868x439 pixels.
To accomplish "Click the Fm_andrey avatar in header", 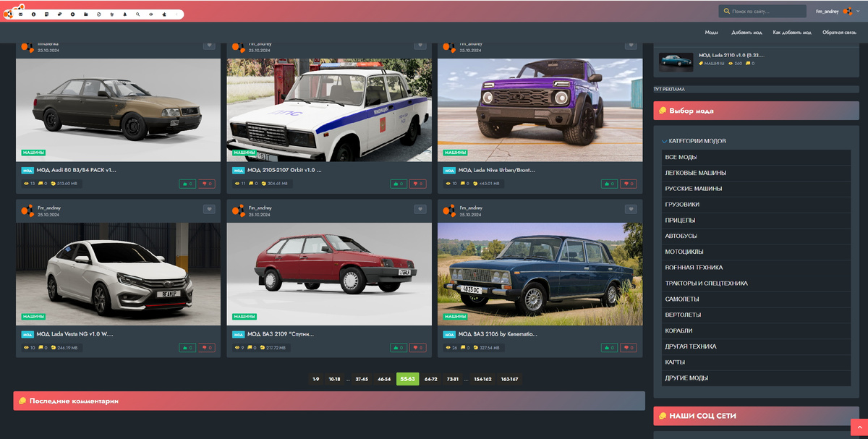I will pos(847,11).
